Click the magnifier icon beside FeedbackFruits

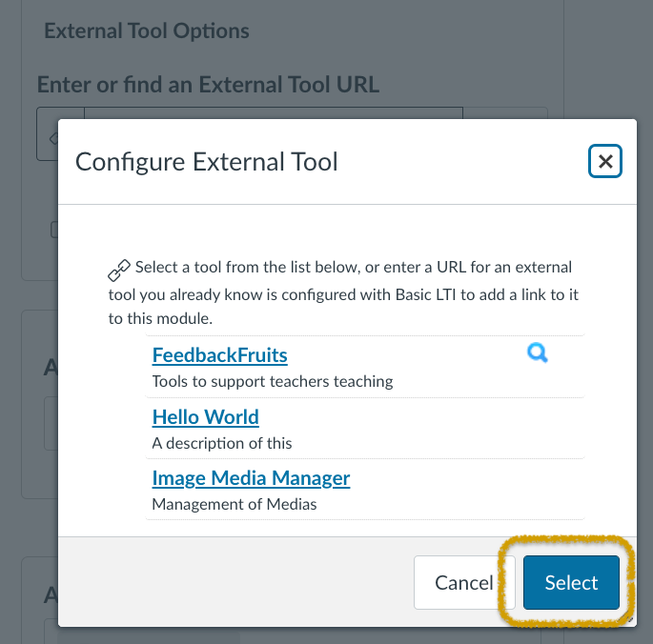538,353
